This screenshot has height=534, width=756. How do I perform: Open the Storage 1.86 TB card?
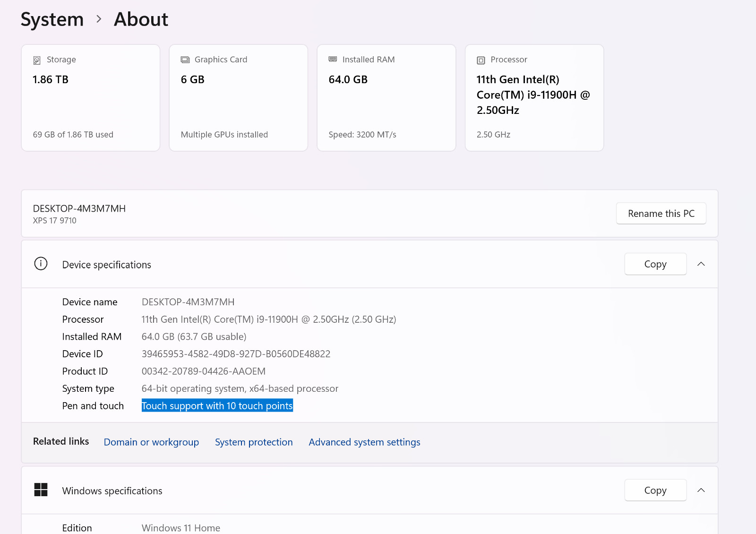[x=91, y=98]
